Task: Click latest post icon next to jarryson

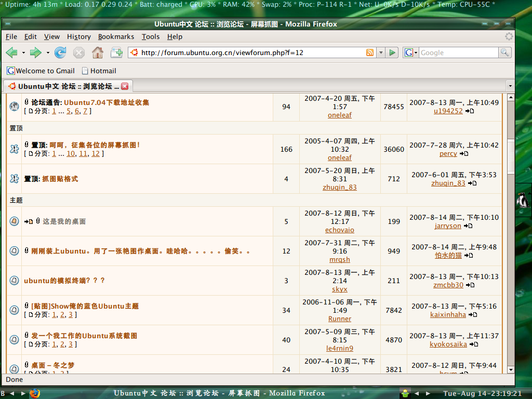Action: coord(468,225)
